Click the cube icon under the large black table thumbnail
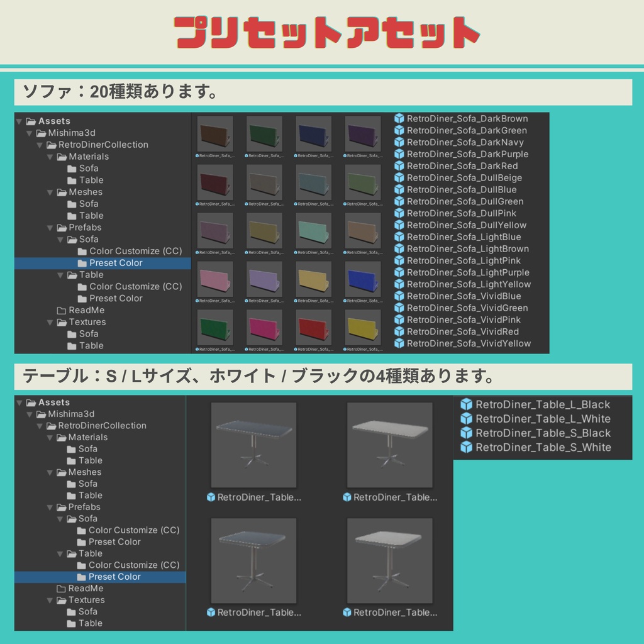The height and width of the screenshot is (644, 644). 211,497
